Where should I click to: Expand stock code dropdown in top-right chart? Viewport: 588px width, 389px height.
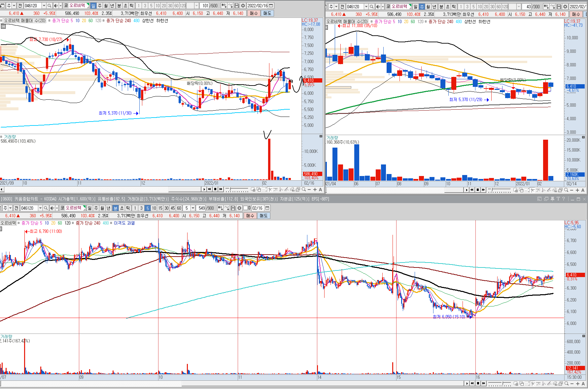[x=366, y=7]
